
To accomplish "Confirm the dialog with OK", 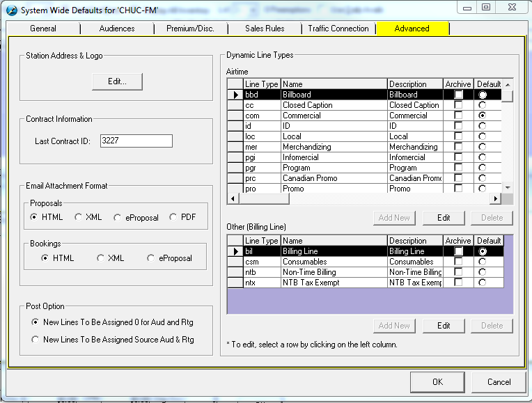I will click(437, 382).
